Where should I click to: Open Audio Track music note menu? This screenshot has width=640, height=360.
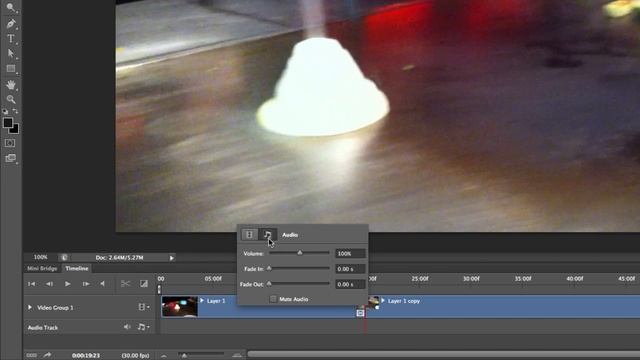coord(143,327)
